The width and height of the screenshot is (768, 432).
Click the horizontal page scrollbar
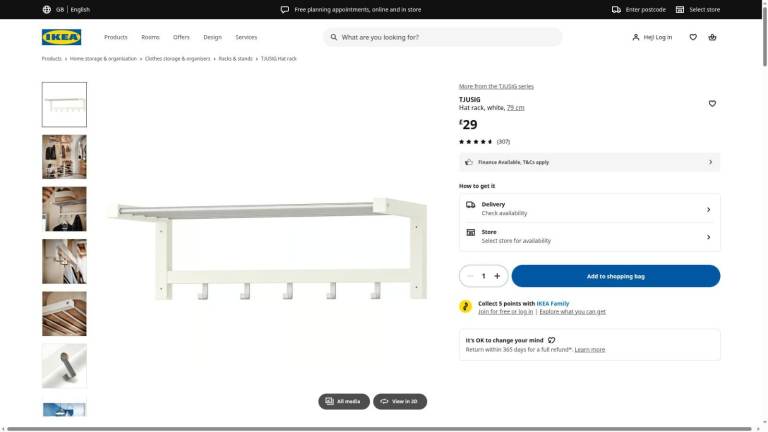point(380,429)
